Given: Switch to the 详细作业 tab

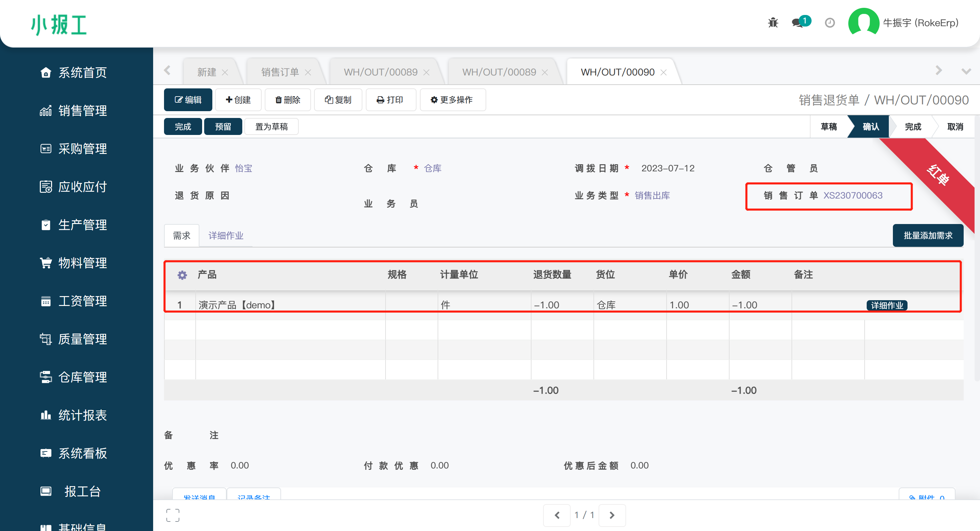Looking at the screenshot, I should [x=226, y=236].
